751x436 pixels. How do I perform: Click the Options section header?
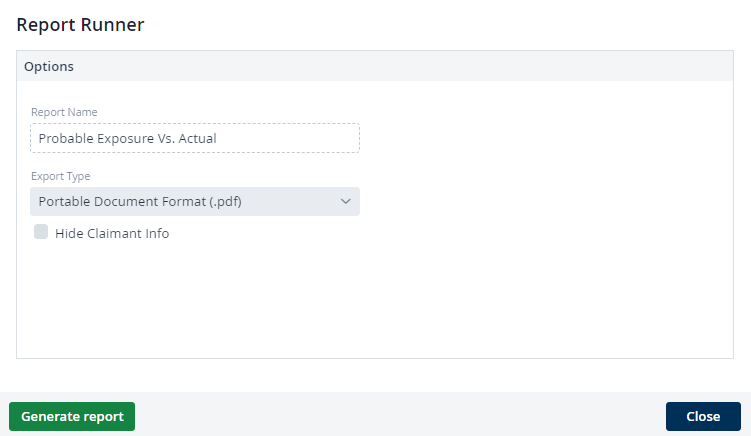click(375, 66)
